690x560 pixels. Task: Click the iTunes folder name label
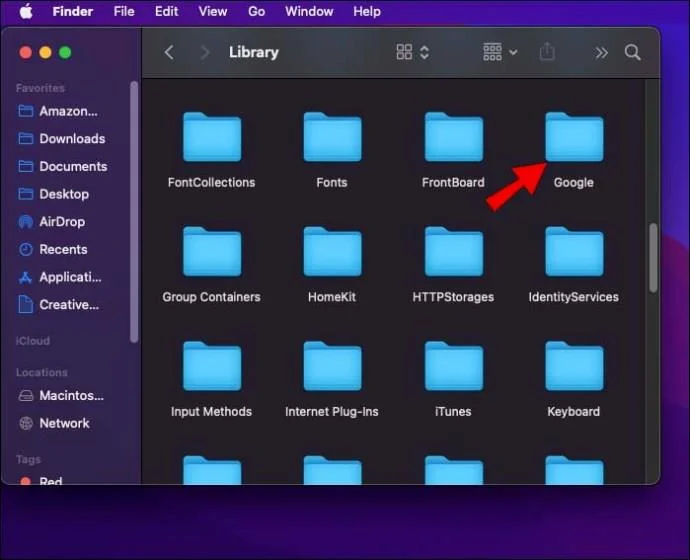pyautogui.click(x=453, y=412)
